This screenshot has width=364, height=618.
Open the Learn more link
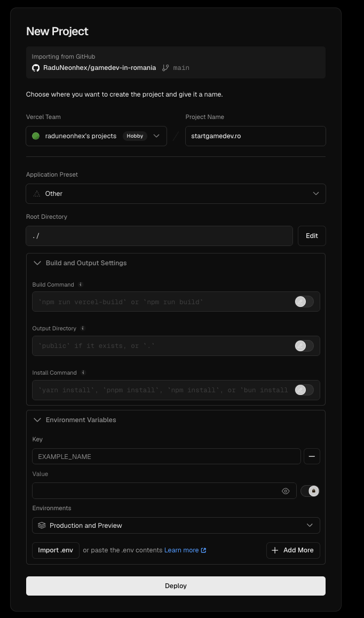click(185, 550)
